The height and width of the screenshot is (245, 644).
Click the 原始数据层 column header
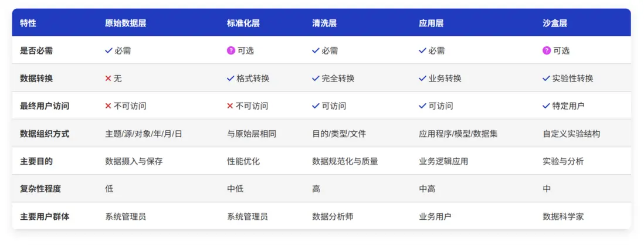pos(126,23)
